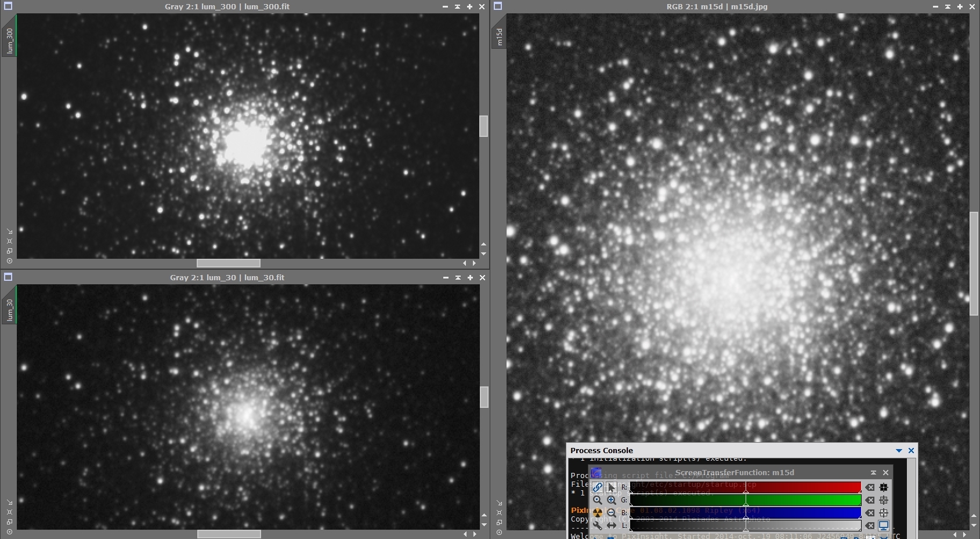Click scroll-down arrow in lum_30 window
The image size is (980, 539).
pos(484,525)
